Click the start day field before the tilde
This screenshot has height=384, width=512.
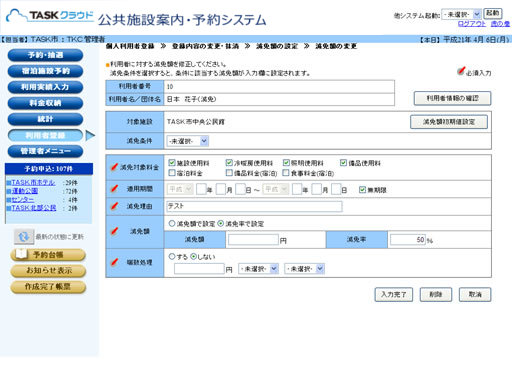tap(241, 189)
